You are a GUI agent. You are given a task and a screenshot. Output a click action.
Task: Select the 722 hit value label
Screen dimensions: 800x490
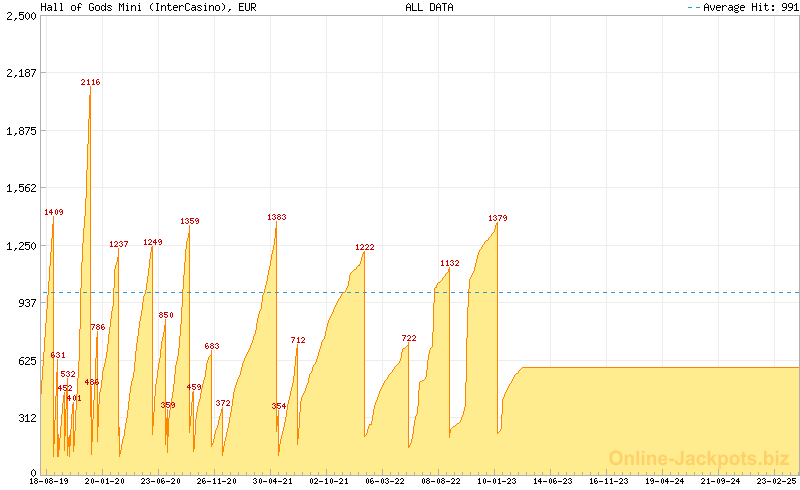[409, 338]
